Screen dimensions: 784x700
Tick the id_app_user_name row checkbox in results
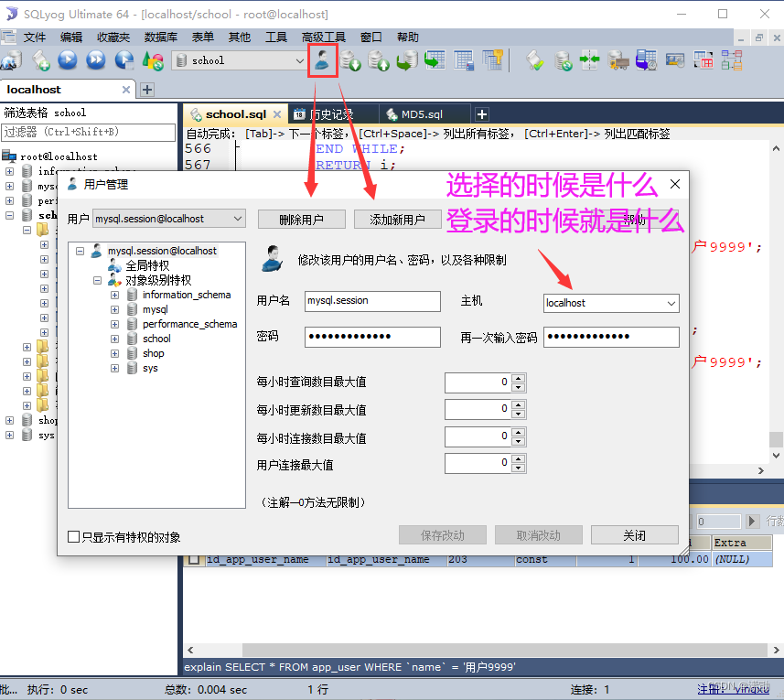194,559
